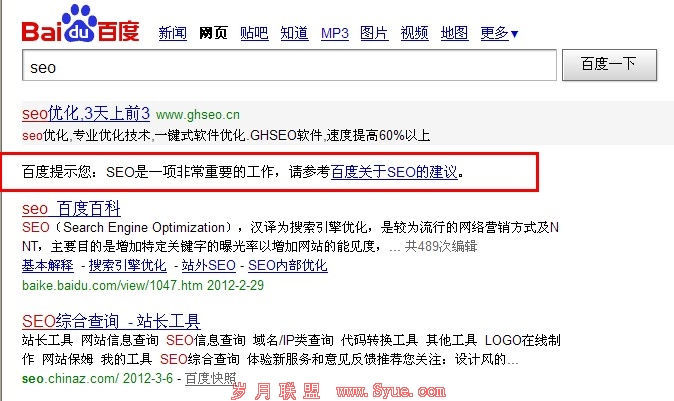Open the seo 百度百科 result

71,209
